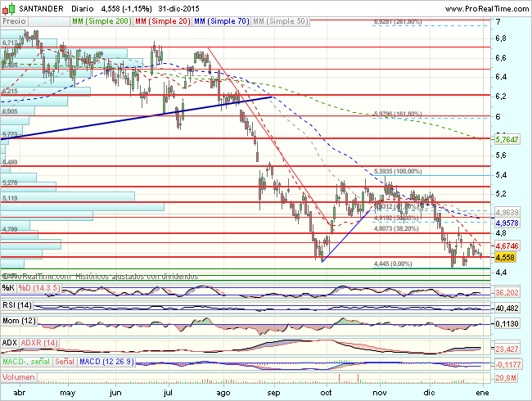Click the 20,8M volume value
Screen dimensions: 532x401
pos(506,377)
